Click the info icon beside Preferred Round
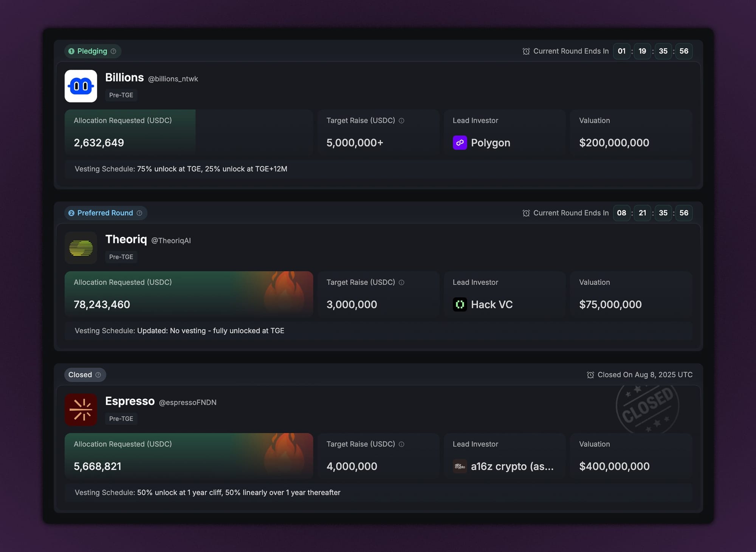Viewport: 756px width, 552px height. [x=139, y=213]
